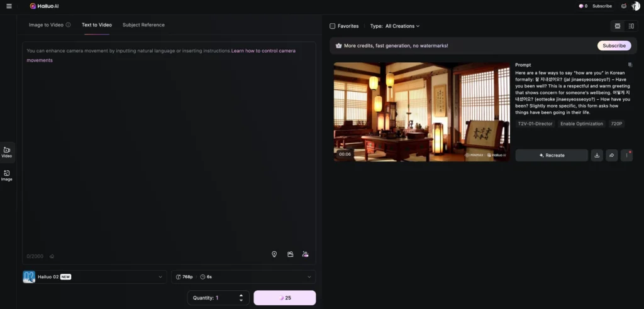Expand the Hailuo 02 model dropdown
The height and width of the screenshot is (309, 644).
[94, 277]
